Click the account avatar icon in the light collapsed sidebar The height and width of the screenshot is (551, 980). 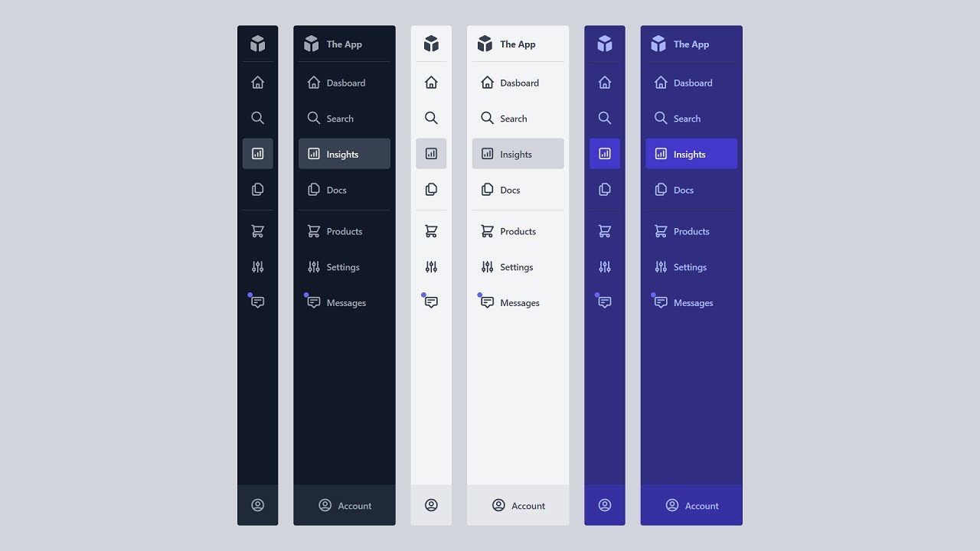click(x=431, y=505)
